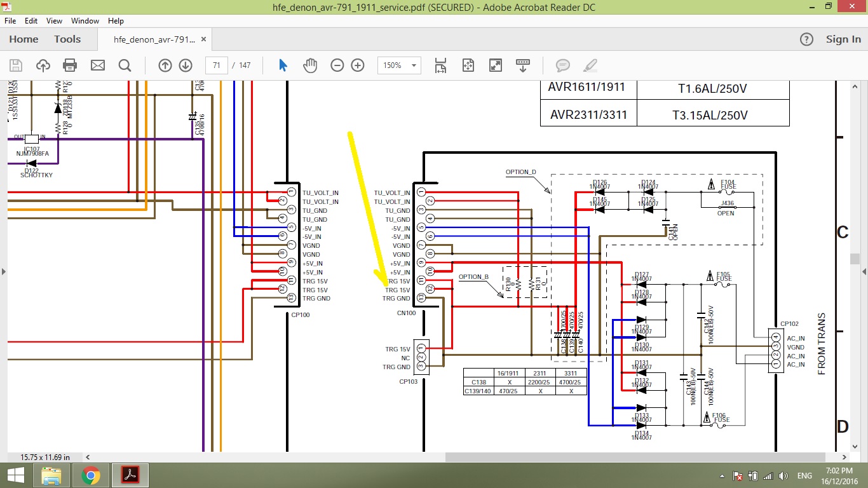This screenshot has height=488, width=868.
Task: Activate the arrow Selection tool
Action: pos(283,65)
